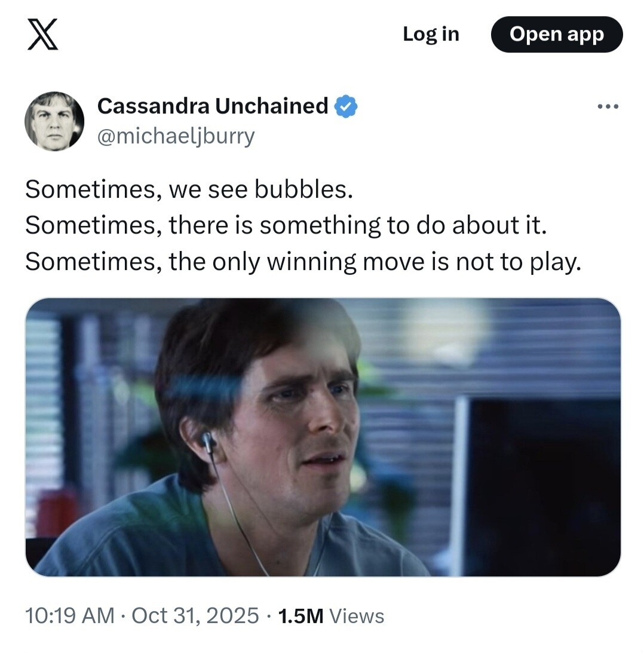Click the 10:19 AM timestamp
Viewport: 644px width, 653px height.
69,615
